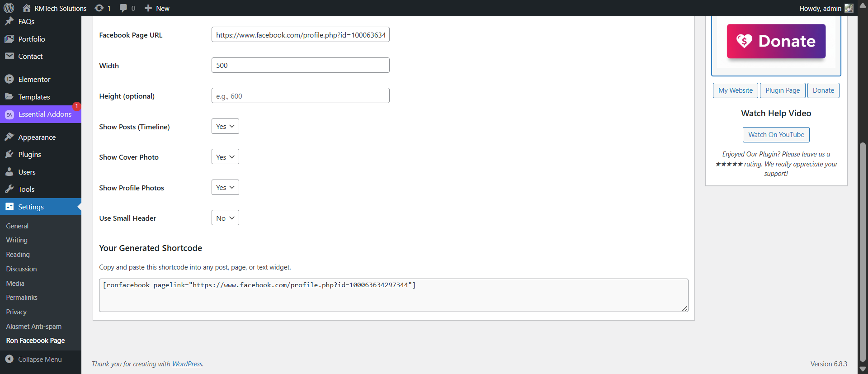Click the heart icon on Donate banner
This screenshot has width=868, height=374.
744,41
